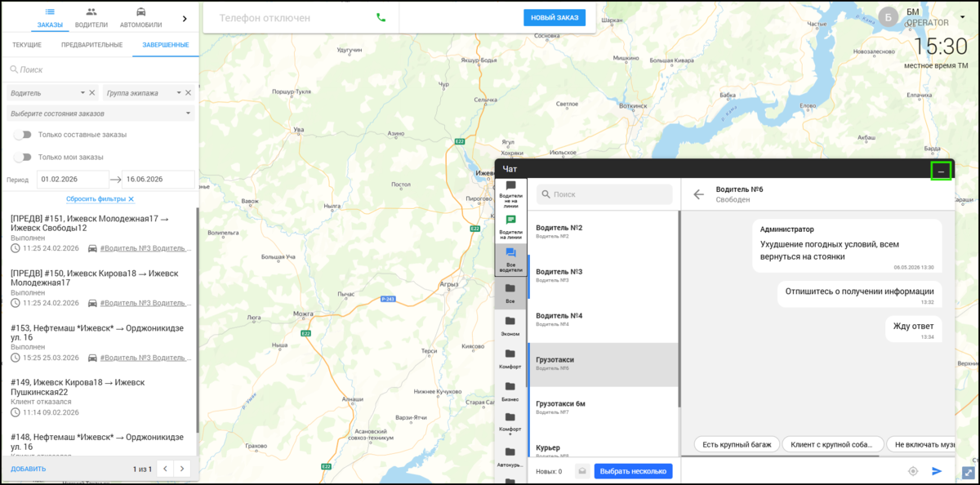Click the location target icon in chat
The width and height of the screenshot is (980, 485).
point(913,471)
